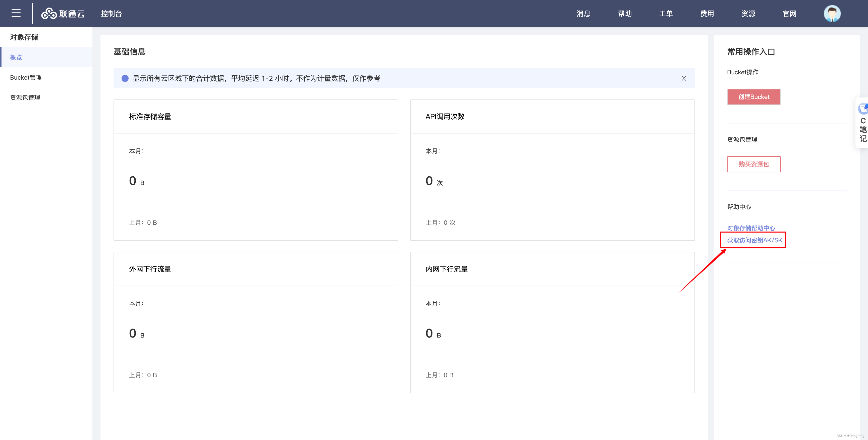Open the 消息 header menu
Viewport: 868px width, 440px height.
tap(583, 14)
